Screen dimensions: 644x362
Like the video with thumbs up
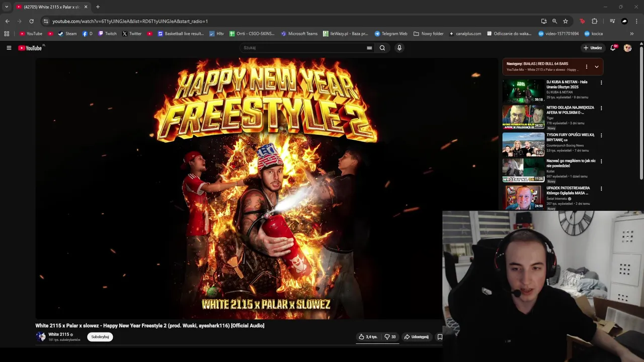pyautogui.click(x=368, y=337)
